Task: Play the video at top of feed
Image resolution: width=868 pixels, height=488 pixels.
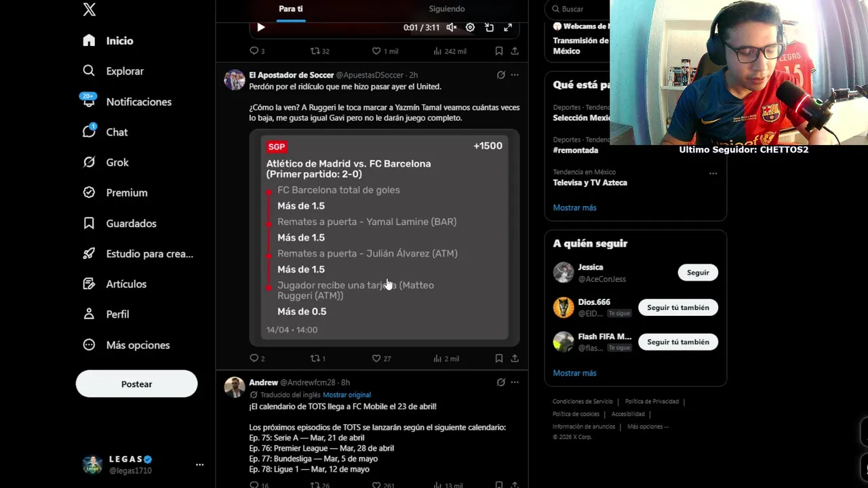Action: [x=261, y=28]
